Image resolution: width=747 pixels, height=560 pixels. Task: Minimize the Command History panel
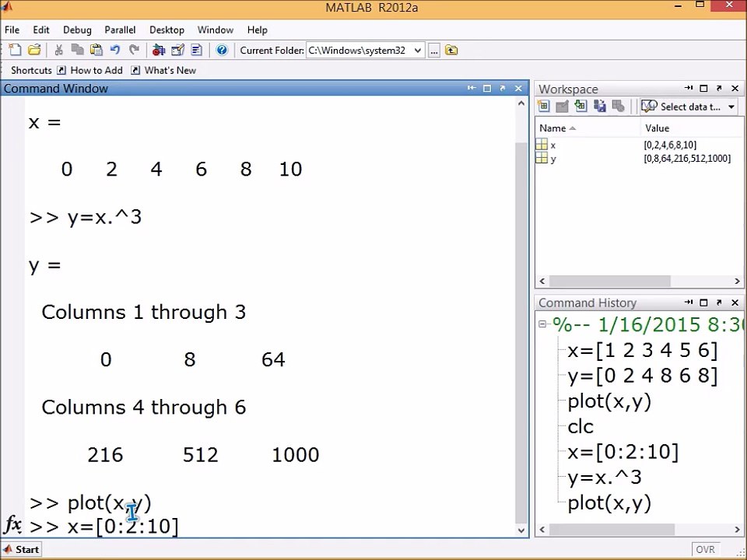[689, 302]
